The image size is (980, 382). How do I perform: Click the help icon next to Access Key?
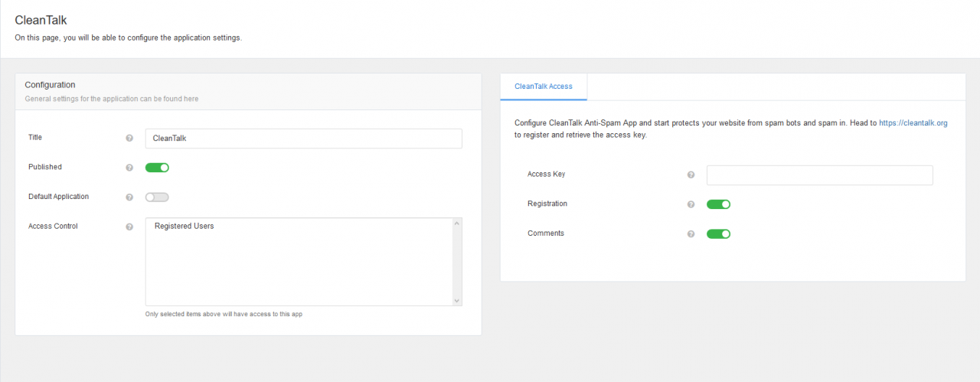[x=691, y=175]
